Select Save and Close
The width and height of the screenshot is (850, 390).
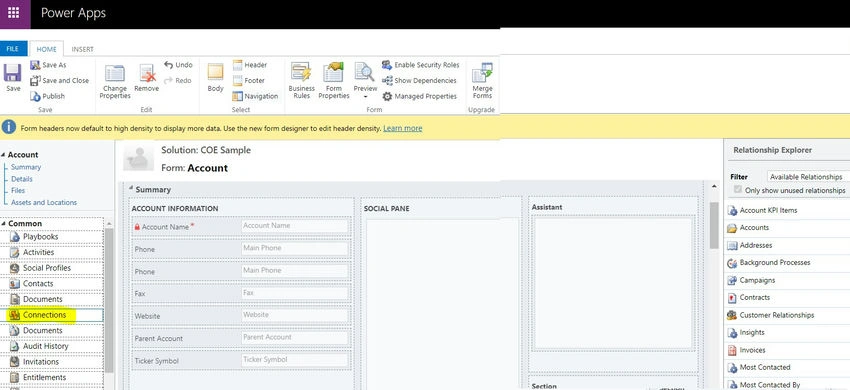(x=60, y=80)
